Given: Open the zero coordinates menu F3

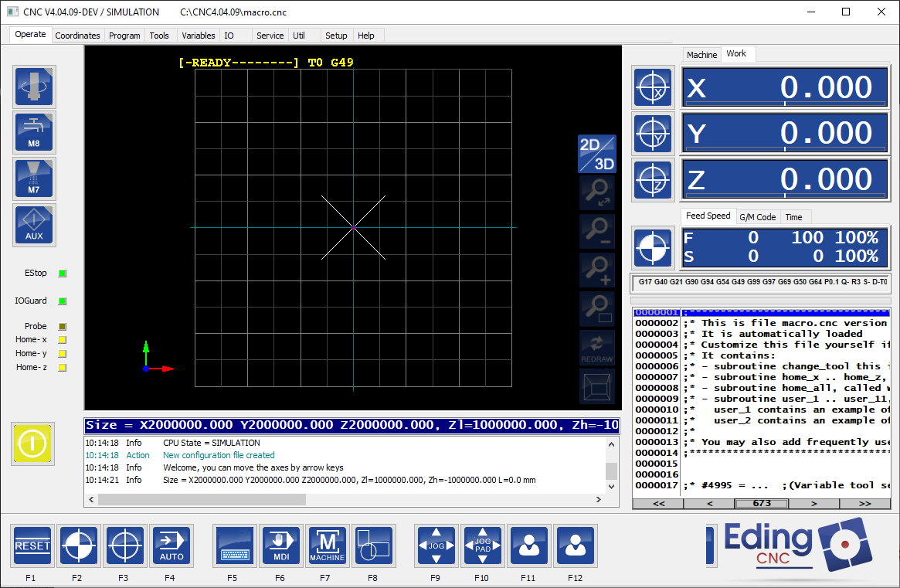Looking at the screenshot, I should (125, 546).
